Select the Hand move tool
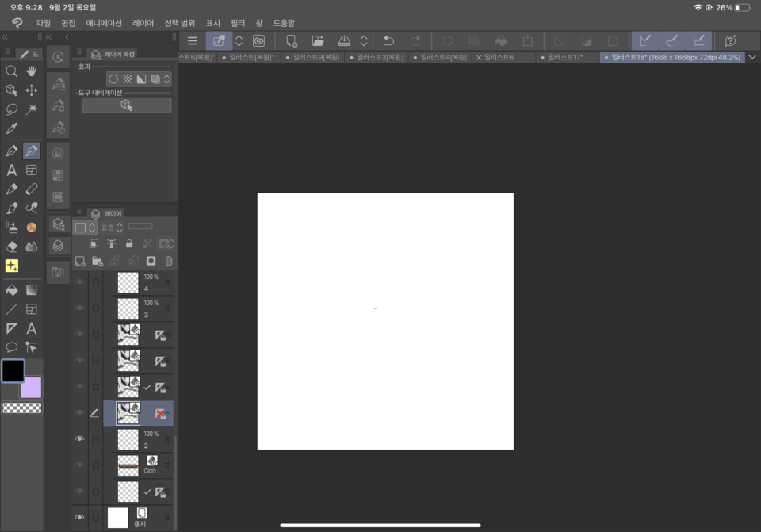The width and height of the screenshot is (761, 532). coord(32,71)
